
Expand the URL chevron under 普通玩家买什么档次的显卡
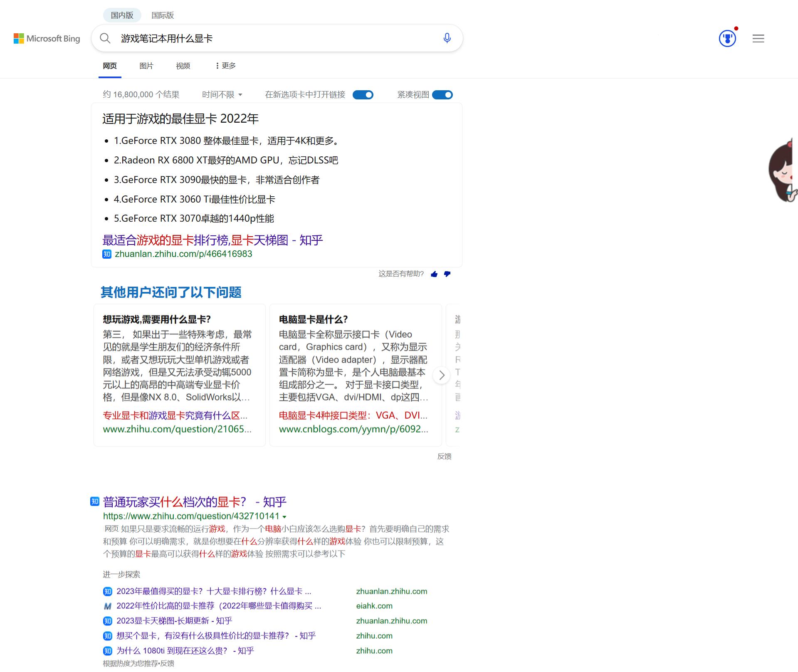284,516
